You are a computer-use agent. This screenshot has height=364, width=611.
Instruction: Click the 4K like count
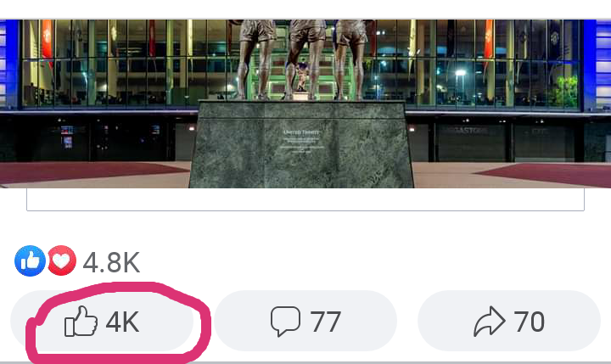[x=122, y=322]
